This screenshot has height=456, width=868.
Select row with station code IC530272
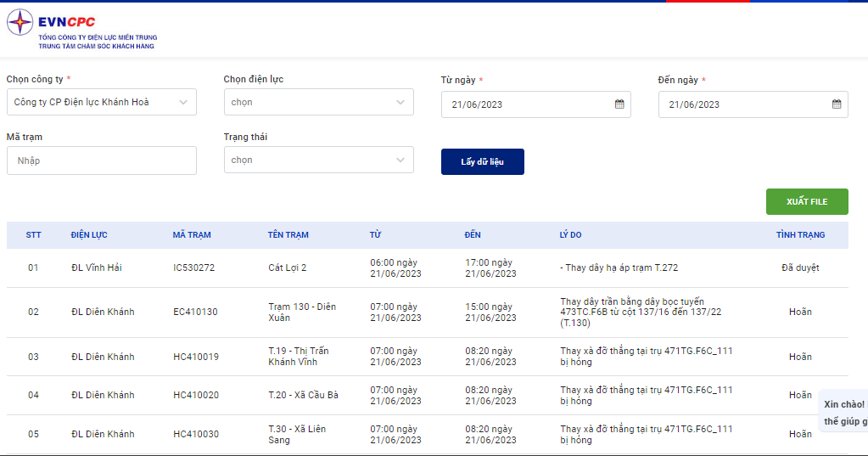coord(193,267)
